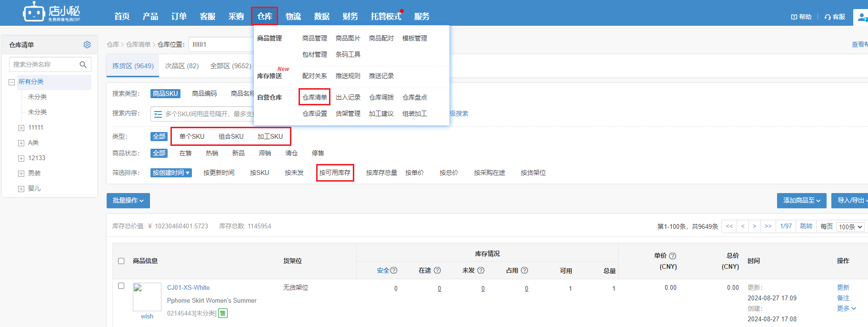This screenshot has height=327, width=868.
Task: Click the 帮助 help icon in header
Action: (794, 17)
